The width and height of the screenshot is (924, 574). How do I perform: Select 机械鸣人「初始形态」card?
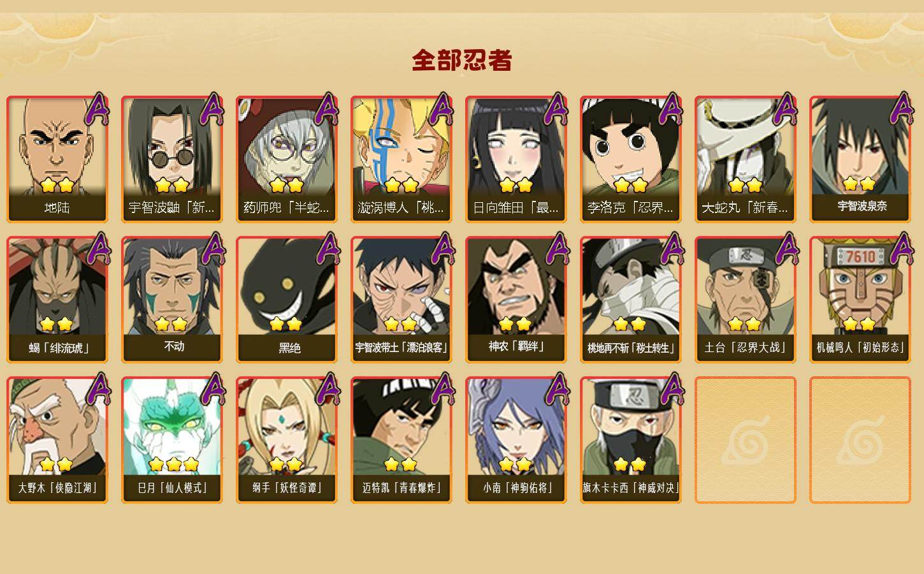tap(860, 299)
